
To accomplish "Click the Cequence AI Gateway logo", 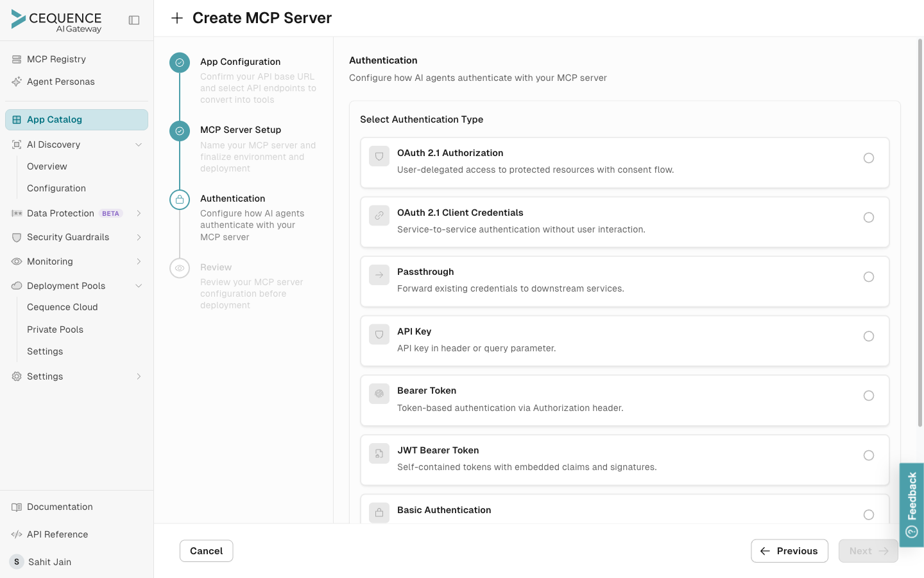I will pos(56,21).
